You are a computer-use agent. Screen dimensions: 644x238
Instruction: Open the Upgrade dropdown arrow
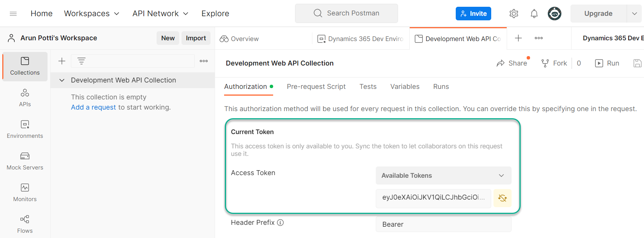point(635,14)
